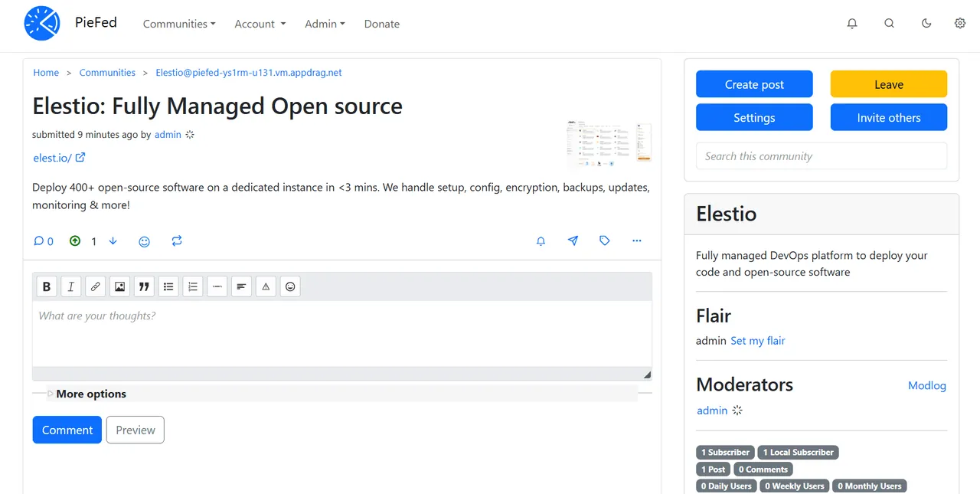Click the PieFed logo icon

pos(42,23)
